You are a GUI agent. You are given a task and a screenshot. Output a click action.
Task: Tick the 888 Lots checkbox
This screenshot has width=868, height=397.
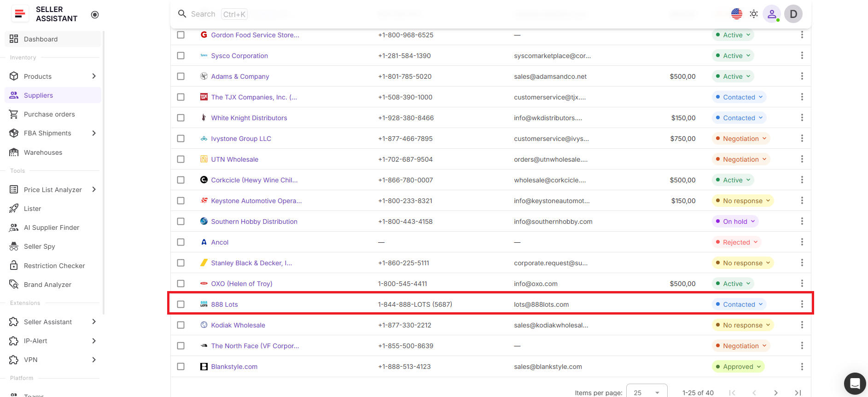coord(181,304)
